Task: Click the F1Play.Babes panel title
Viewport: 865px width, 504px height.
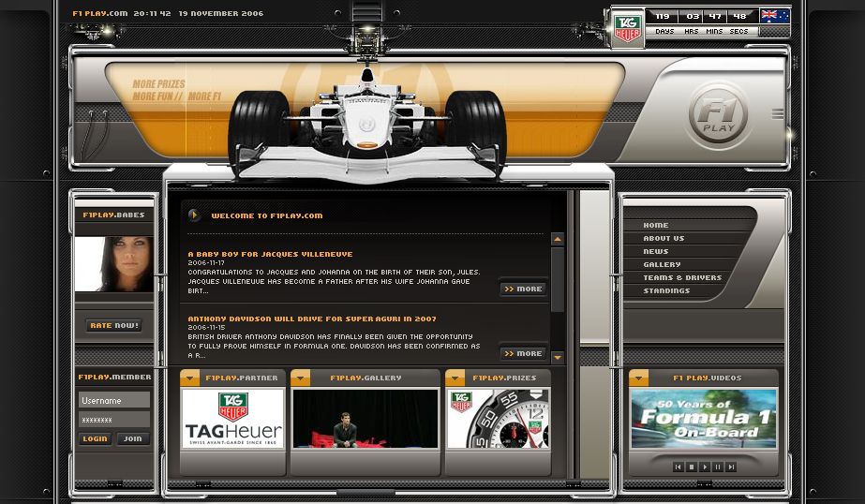Action: click(x=113, y=215)
